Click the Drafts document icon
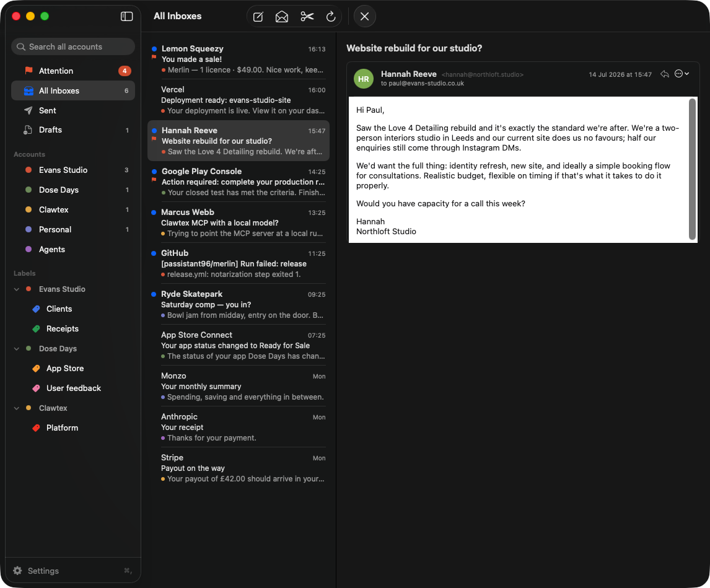The height and width of the screenshot is (588, 710). 28,130
